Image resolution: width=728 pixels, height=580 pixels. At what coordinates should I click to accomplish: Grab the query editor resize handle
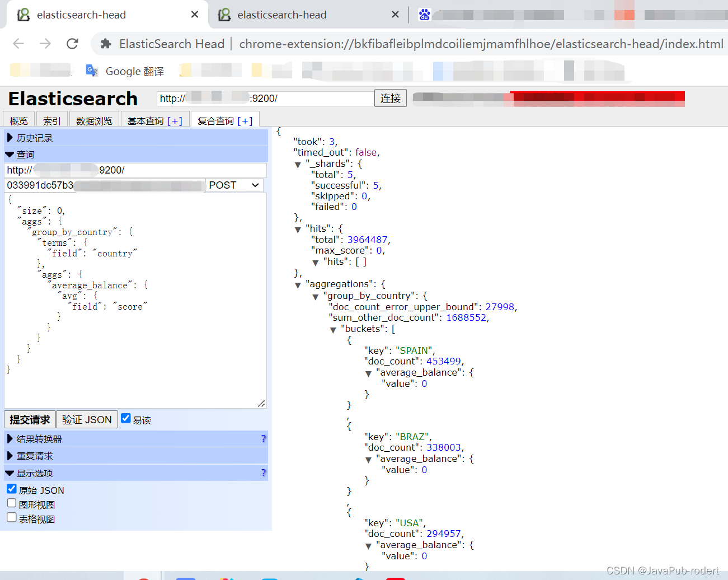(x=261, y=404)
